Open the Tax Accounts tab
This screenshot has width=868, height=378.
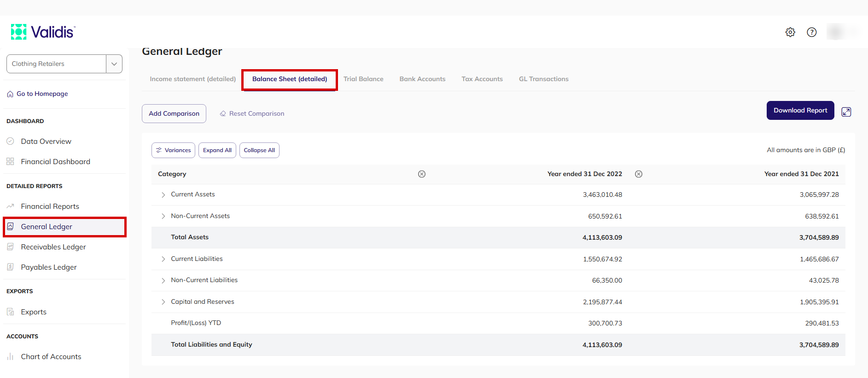482,79
